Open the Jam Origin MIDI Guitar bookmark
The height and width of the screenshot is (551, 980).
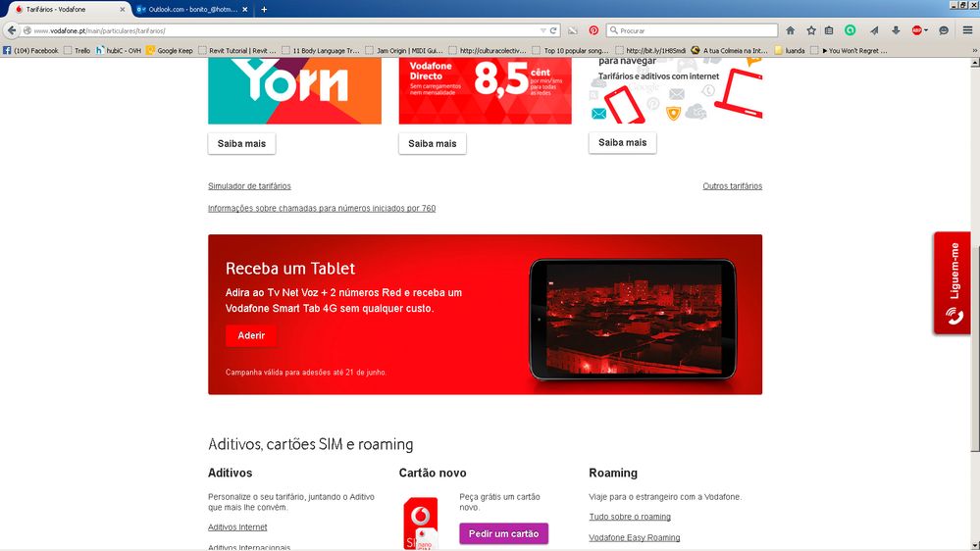404,51
